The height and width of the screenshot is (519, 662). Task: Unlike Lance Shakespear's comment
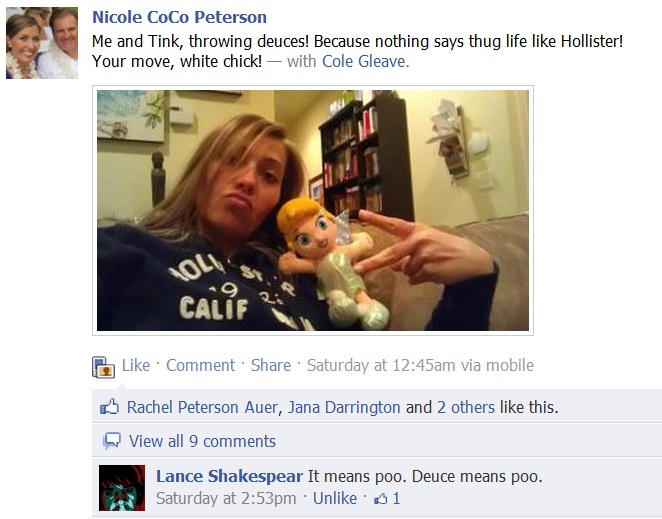coord(334,498)
